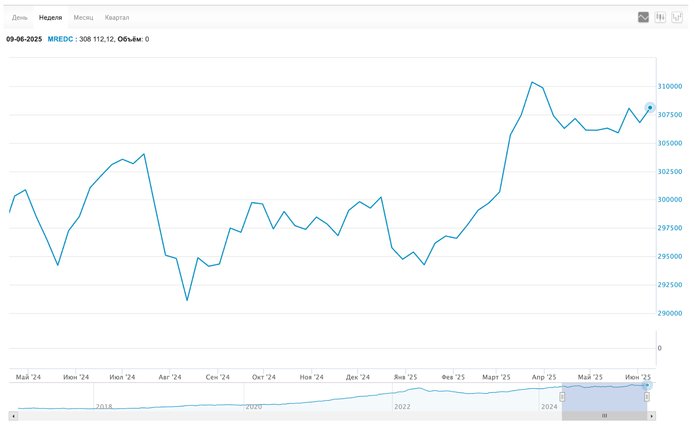Click the 09-06-2025 date label
The image size is (700, 426).
[x=24, y=39]
